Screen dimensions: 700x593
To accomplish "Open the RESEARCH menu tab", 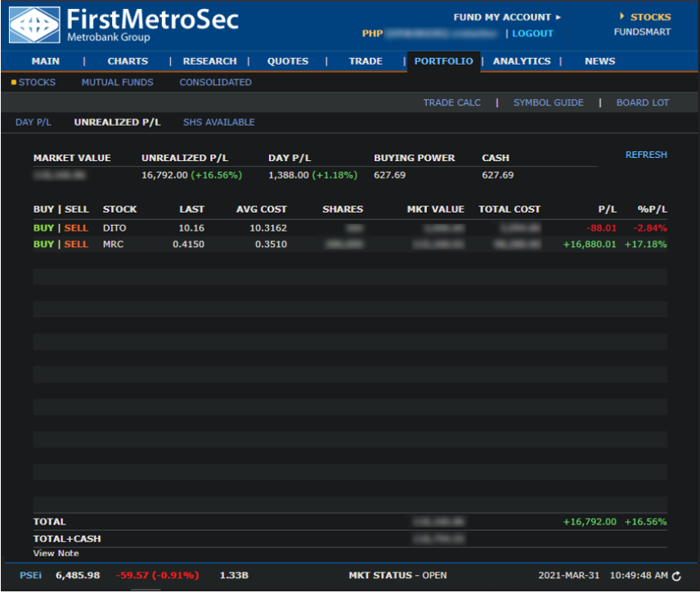I will point(210,61).
